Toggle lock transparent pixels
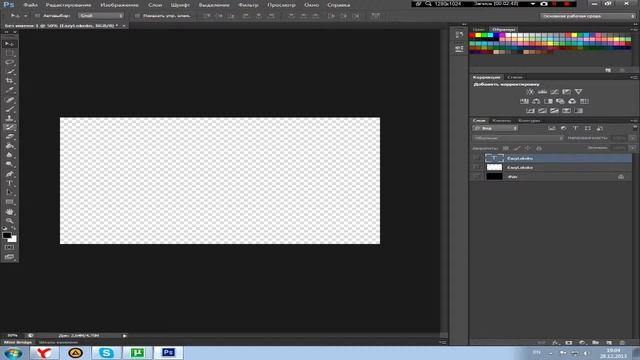 pyautogui.click(x=506, y=148)
